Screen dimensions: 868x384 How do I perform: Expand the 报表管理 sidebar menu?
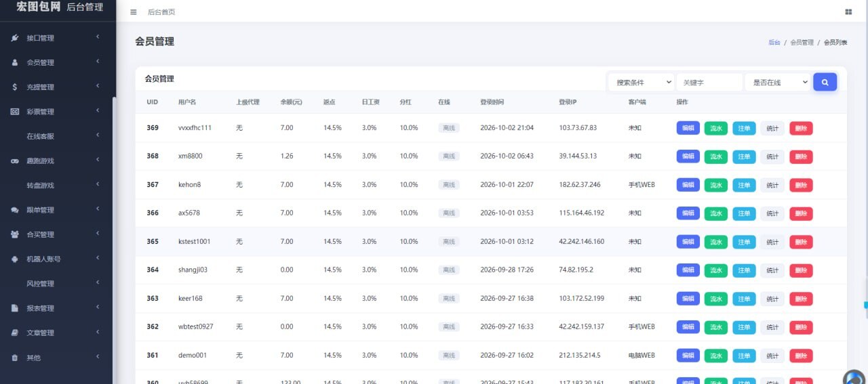tap(56, 308)
